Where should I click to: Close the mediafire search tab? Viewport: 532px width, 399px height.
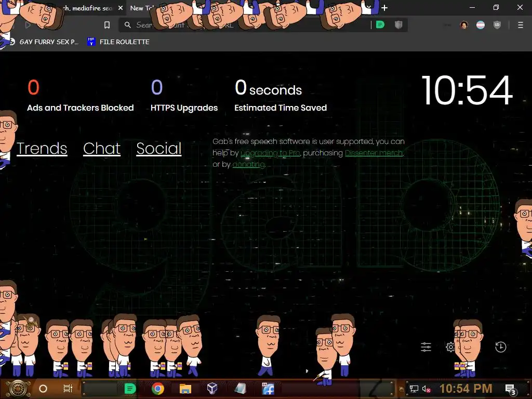[121, 8]
